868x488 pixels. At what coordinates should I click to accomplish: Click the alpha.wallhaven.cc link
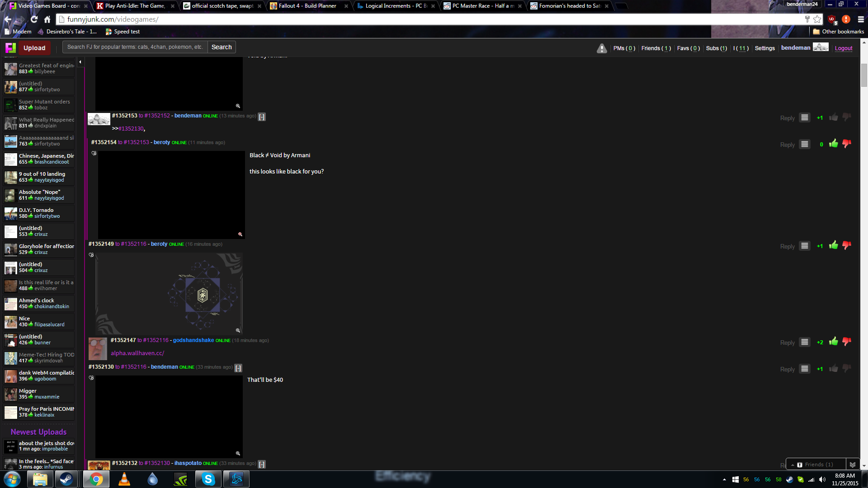137,353
